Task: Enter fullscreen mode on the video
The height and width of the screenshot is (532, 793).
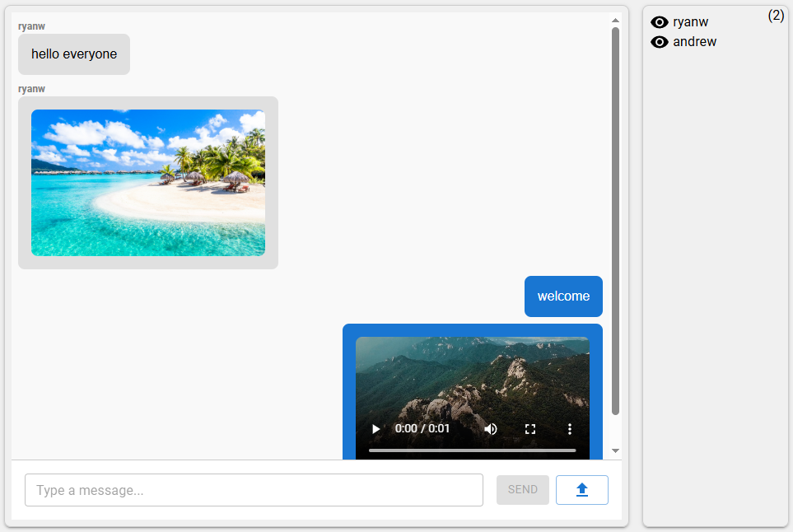Action: pyautogui.click(x=530, y=429)
